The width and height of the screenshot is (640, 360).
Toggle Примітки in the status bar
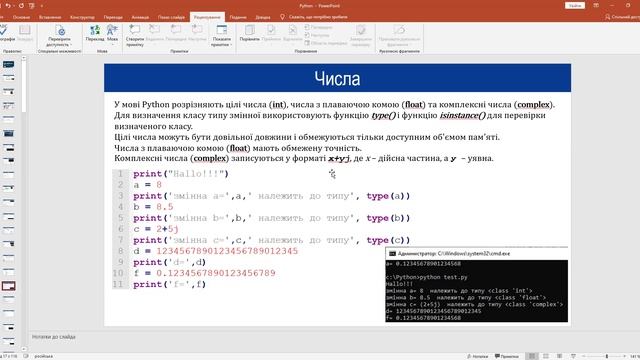507,356
